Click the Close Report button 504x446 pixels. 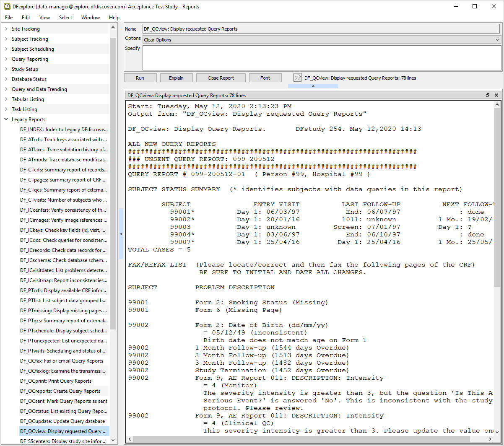[221, 78]
